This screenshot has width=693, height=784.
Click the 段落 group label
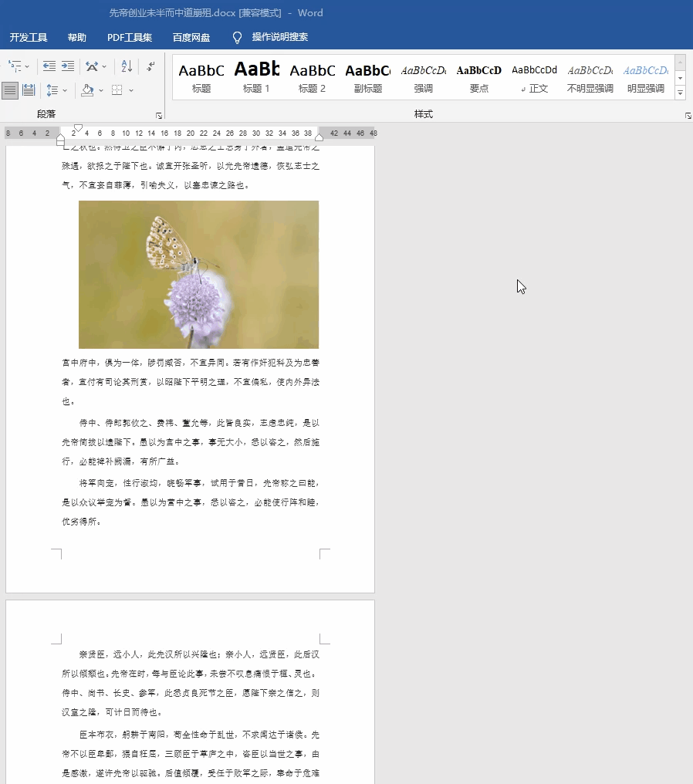[46, 114]
